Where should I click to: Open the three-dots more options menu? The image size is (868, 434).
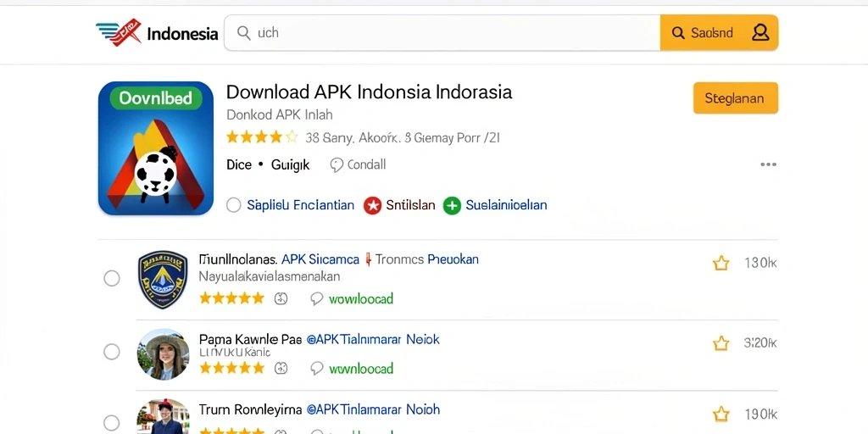click(x=768, y=164)
